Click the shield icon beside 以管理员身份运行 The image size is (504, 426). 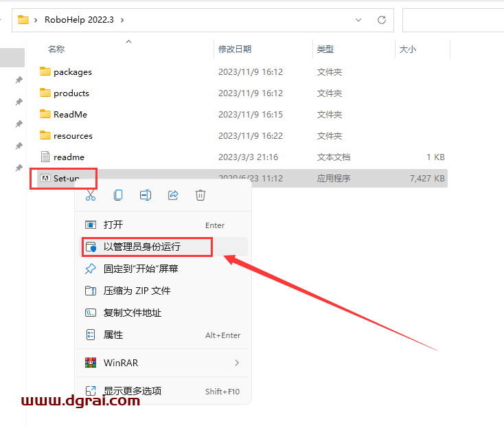coord(91,247)
